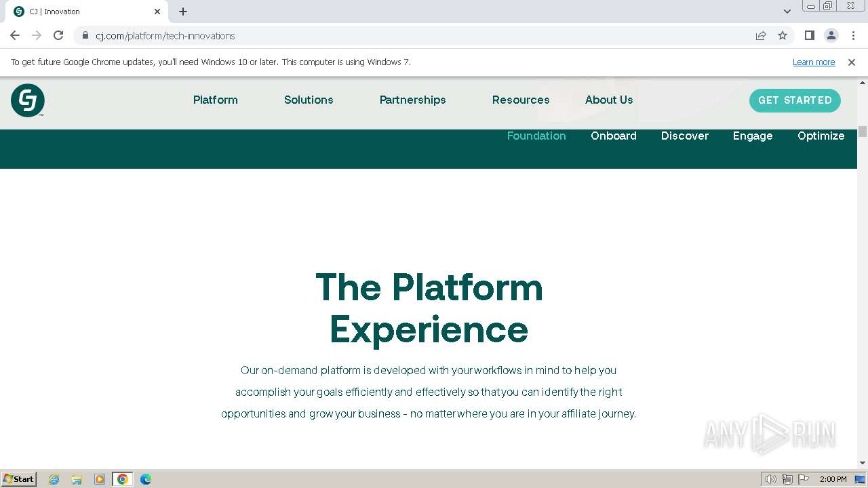The height and width of the screenshot is (488, 868).
Task: Click the volume speaker tray icon
Action: pyautogui.click(x=770, y=479)
